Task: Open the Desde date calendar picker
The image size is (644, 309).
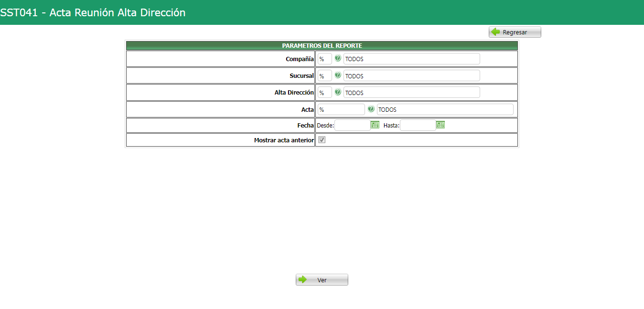Action: click(375, 125)
